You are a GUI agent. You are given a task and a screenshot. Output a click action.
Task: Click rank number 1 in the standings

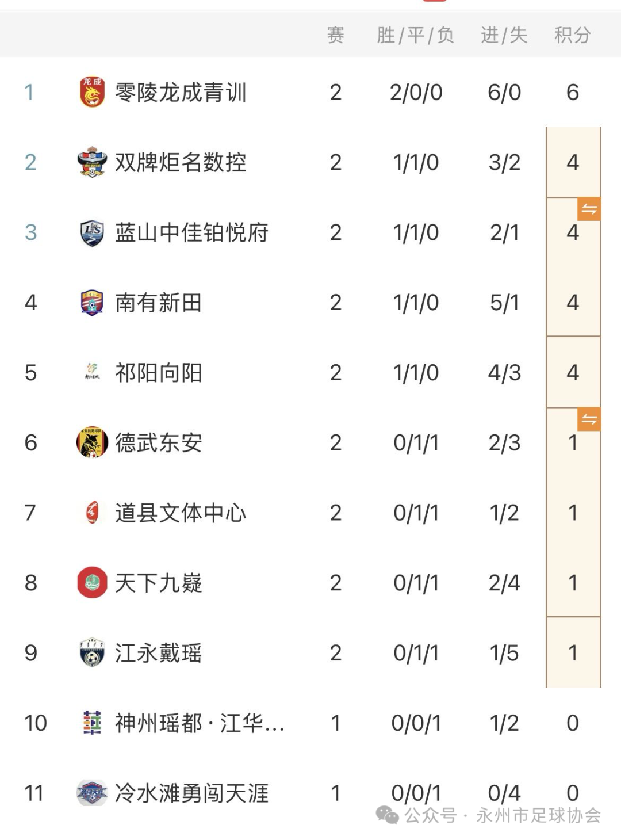pos(29,92)
